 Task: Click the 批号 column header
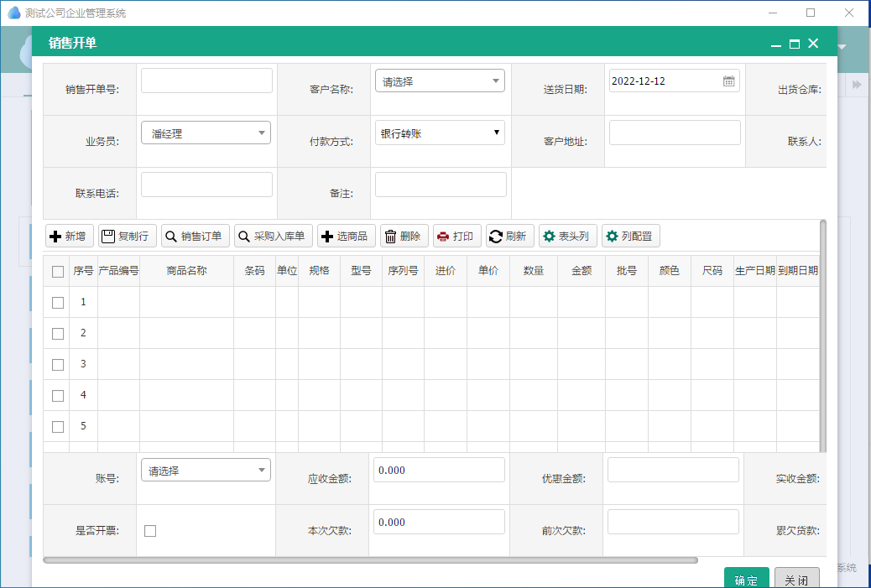coord(627,271)
